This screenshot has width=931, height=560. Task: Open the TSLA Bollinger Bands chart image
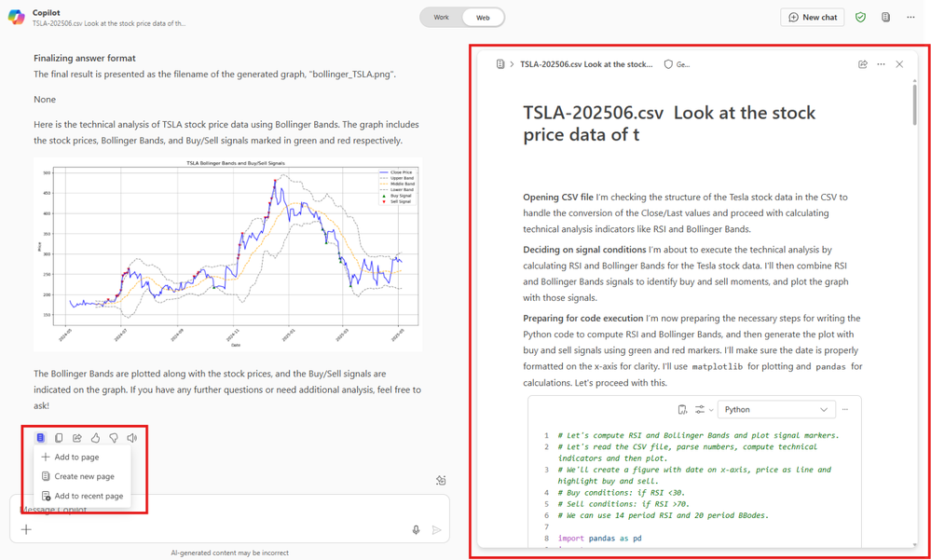tap(228, 254)
